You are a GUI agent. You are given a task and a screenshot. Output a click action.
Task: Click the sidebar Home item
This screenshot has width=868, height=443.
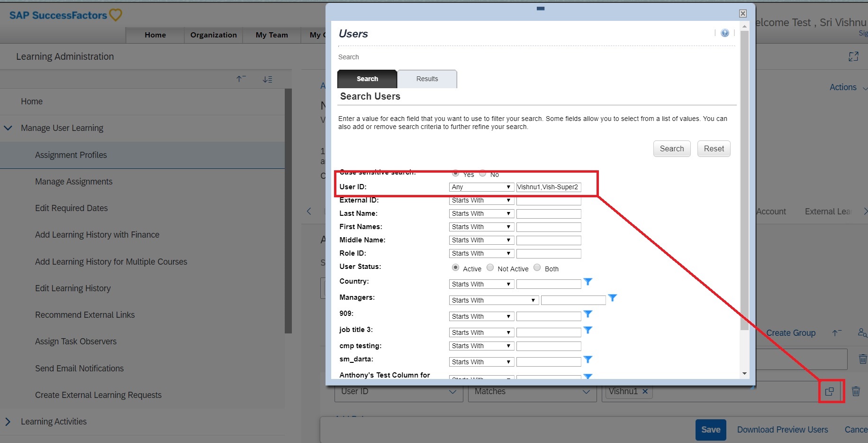pyautogui.click(x=31, y=102)
